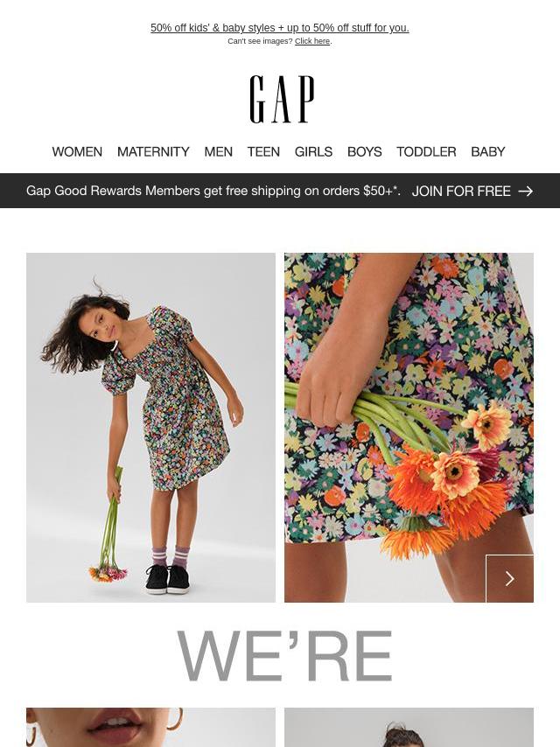This screenshot has width=560, height=747.
Task: Click the large WE'RE headline
Action: 284,656
